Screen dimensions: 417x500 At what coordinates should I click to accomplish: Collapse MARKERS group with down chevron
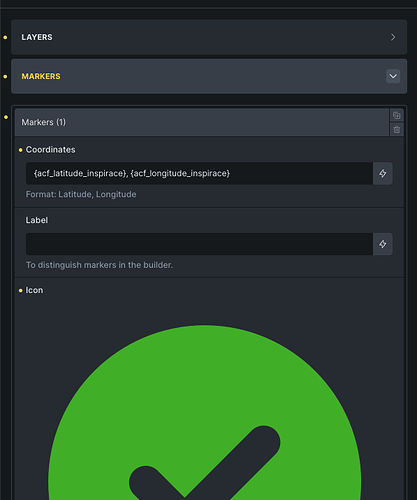[393, 76]
